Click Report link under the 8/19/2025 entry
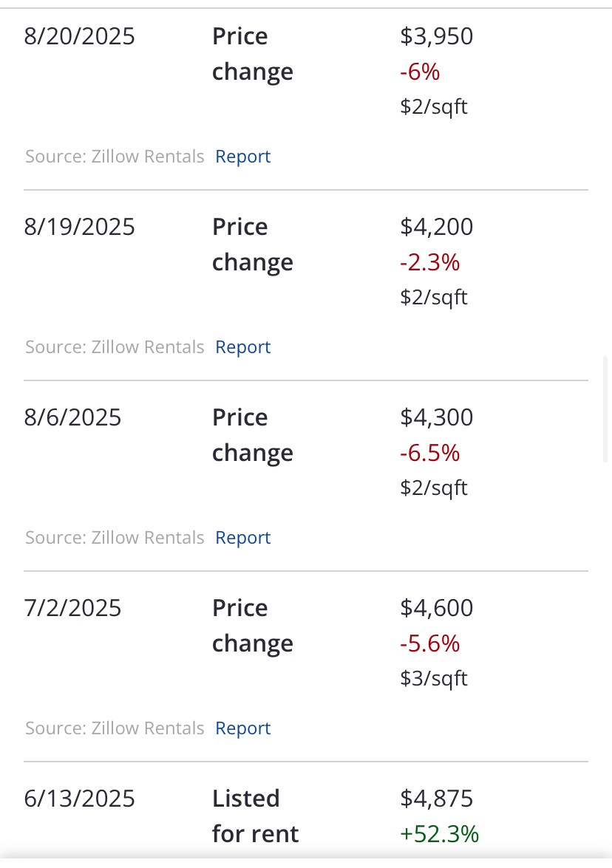The height and width of the screenshot is (868, 612). point(242,347)
